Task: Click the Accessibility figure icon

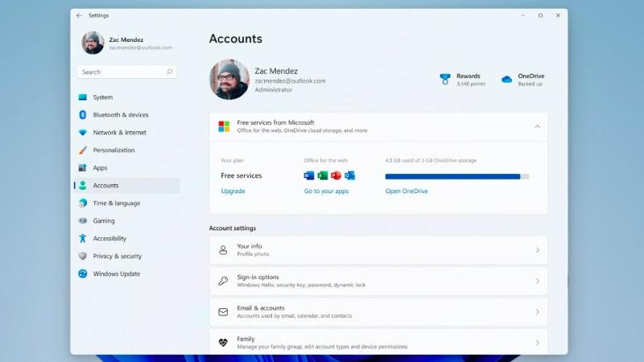Action: tap(83, 238)
